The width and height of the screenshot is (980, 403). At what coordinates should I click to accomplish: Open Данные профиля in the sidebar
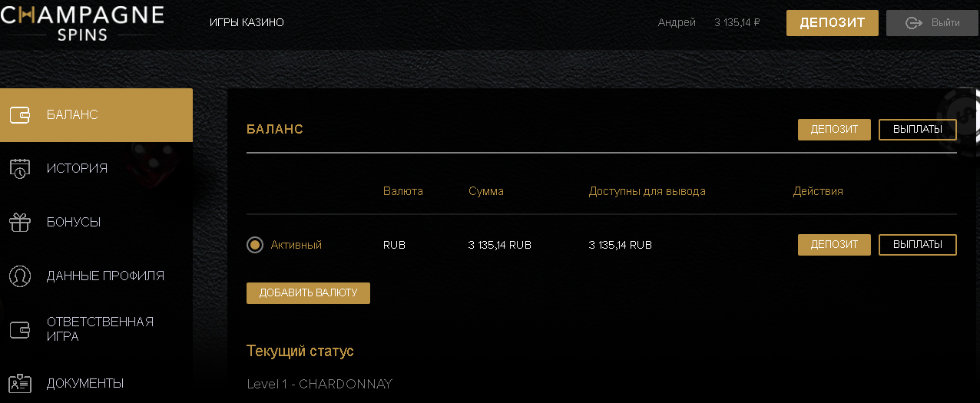[x=105, y=276]
